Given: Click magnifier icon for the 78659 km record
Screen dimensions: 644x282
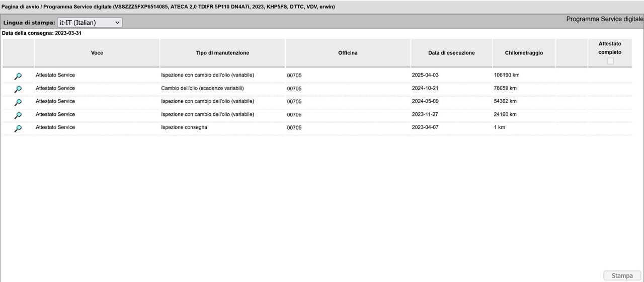Looking at the screenshot, I should tap(18, 89).
